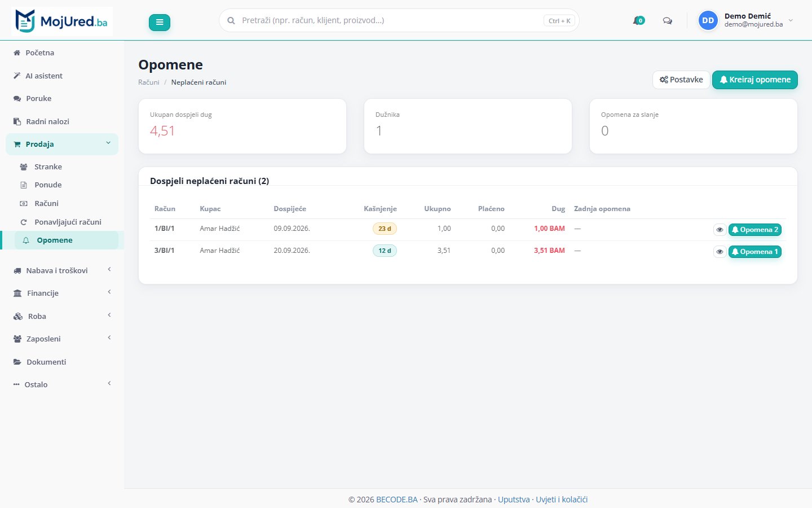Image resolution: width=812 pixels, height=508 pixels.
Task: Click the search magnifier icon
Action: click(x=231, y=21)
